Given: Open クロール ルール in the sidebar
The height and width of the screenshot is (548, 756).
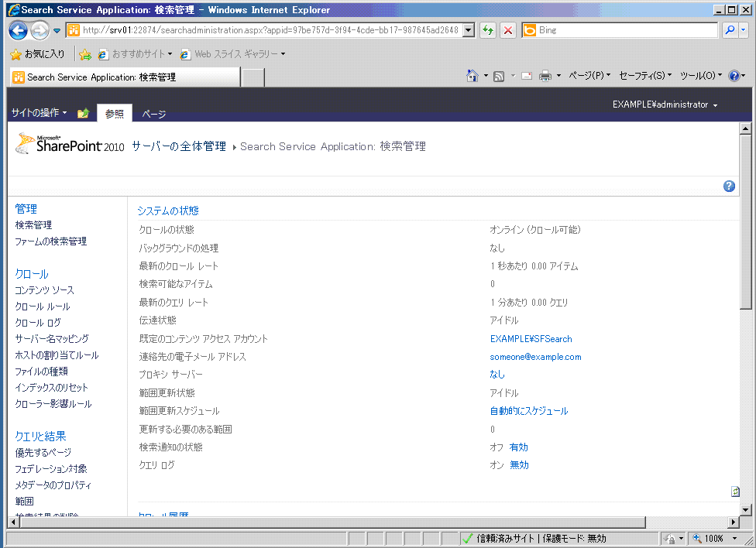Looking at the screenshot, I should point(43,307).
